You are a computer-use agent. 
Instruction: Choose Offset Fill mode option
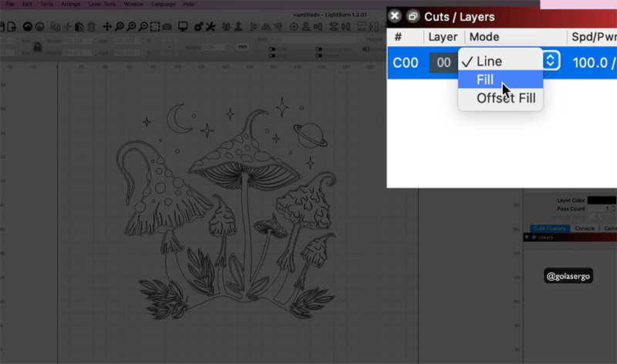(x=505, y=98)
